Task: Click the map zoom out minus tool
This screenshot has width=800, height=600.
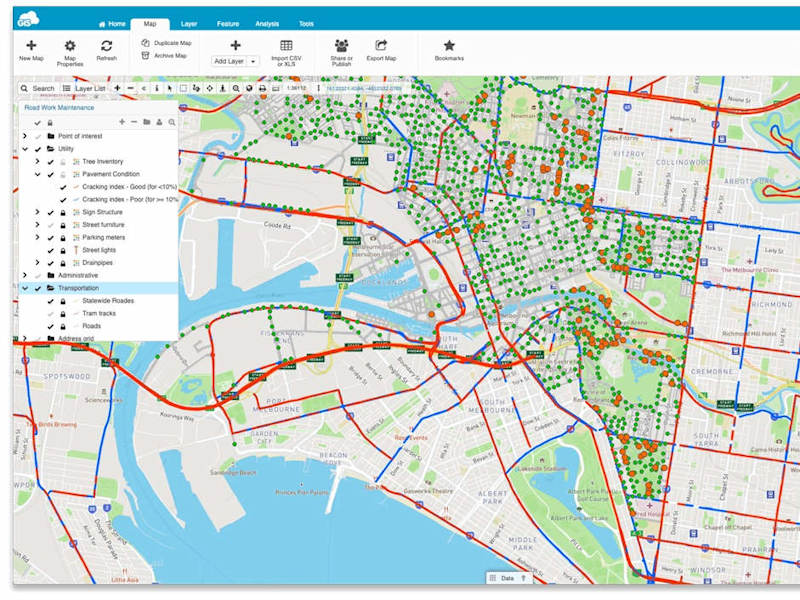Action: tap(131, 88)
